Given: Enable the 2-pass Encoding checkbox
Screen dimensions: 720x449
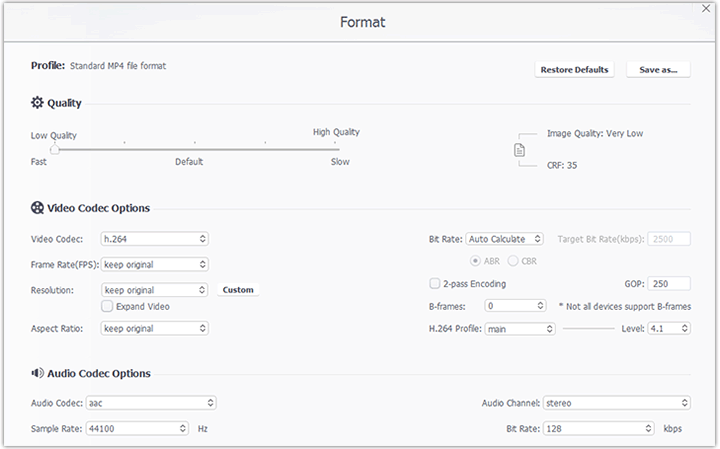Looking at the screenshot, I should (435, 284).
